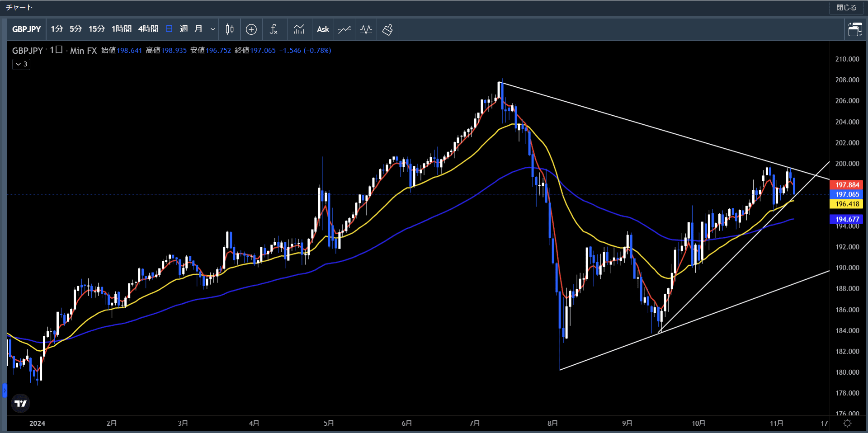Viewport: 868px width, 433px height.
Task: Open the trend line drawing tool icon
Action: click(344, 29)
